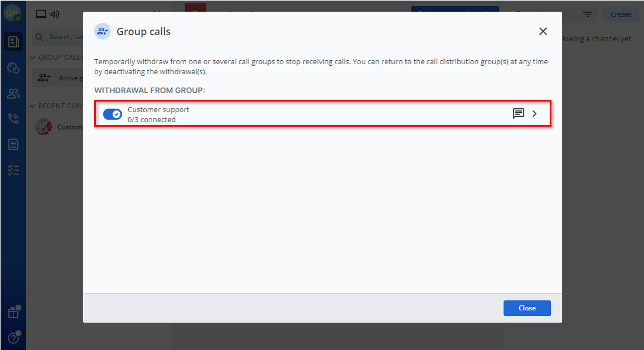Open the gift what's new icon

[13, 313]
